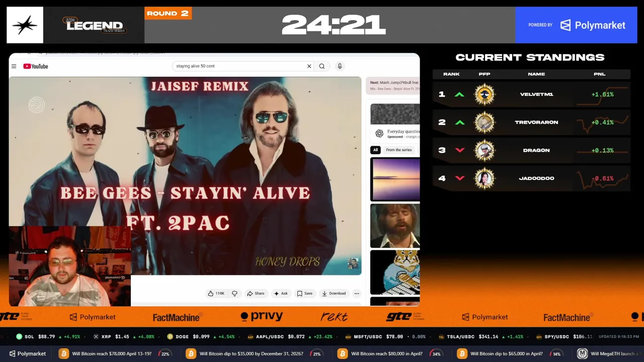
Task: Click the privy sponsor logo
Action: tap(262, 317)
